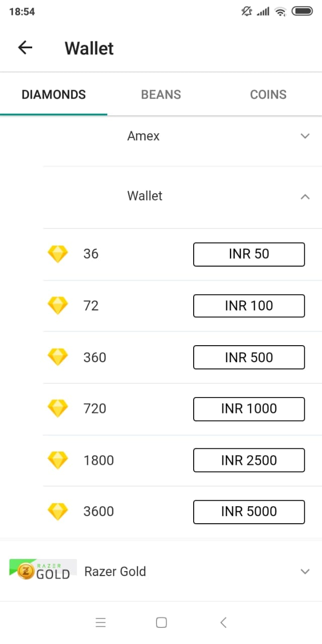The height and width of the screenshot is (644, 322).
Task: Collapse the Wallet payment section
Action: (x=304, y=197)
